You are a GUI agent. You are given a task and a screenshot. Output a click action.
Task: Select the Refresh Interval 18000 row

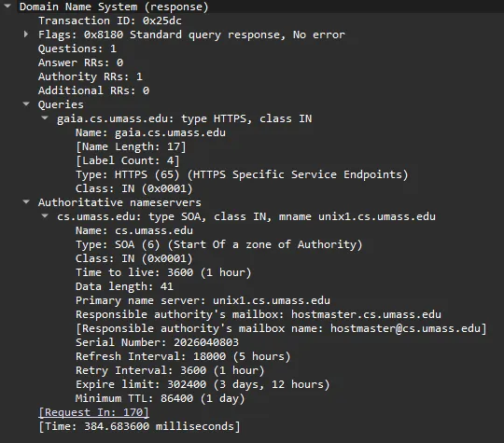pos(183,356)
